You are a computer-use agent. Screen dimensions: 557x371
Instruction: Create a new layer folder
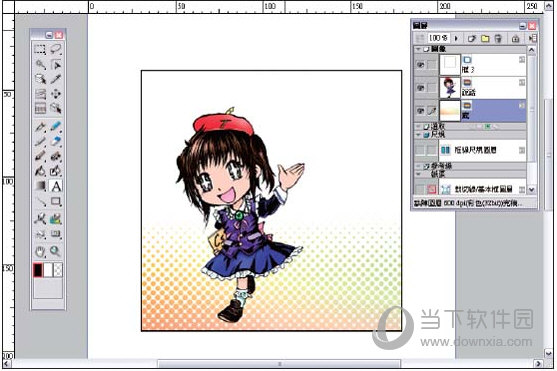tap(485, 38)
